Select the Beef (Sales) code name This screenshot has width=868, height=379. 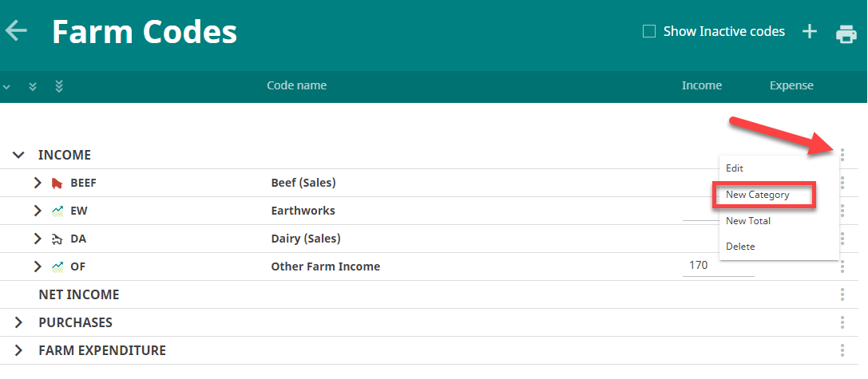click(x=303, y=183)
